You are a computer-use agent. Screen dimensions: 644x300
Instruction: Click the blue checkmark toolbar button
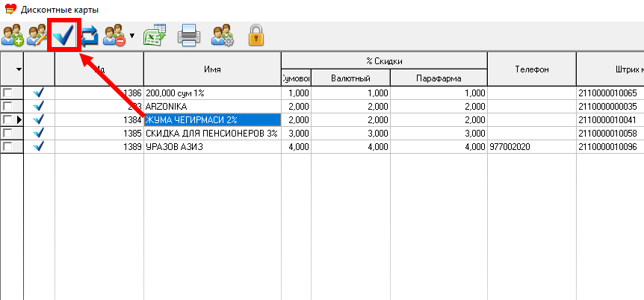[64, 36]
